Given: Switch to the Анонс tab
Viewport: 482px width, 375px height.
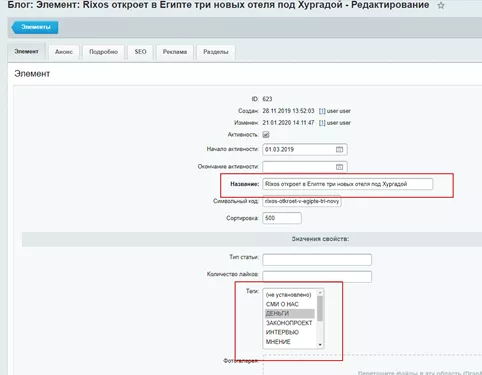Looking at the screenshot, I should tap(64, 52).
